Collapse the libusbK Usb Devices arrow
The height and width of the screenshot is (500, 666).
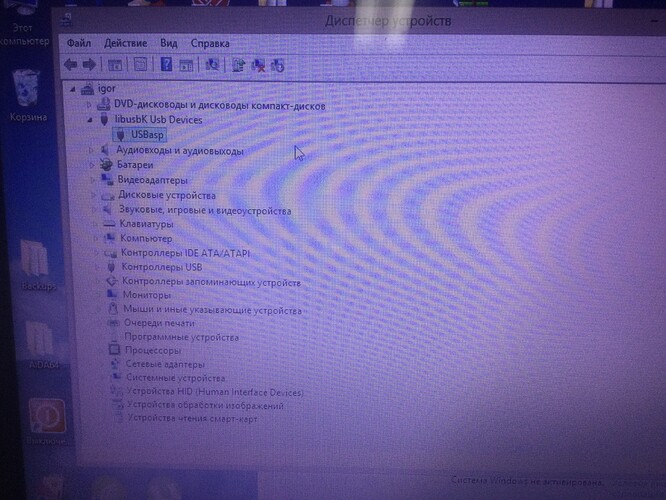90,120
